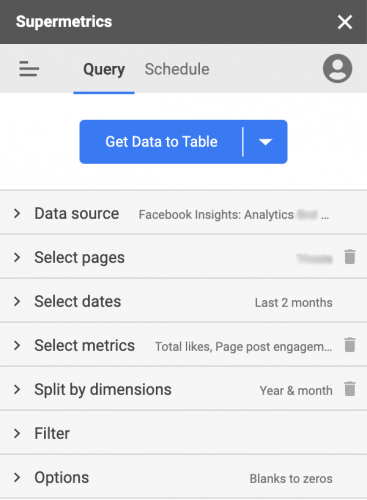The width and height of the screenshot is (367, 500).
Task: Delete the selected pages with trash icon
Action: pos(350,257)
